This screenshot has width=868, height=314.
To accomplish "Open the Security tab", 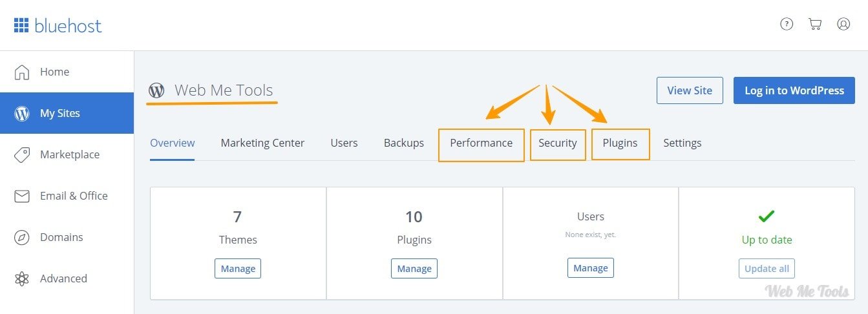I will 558,143.
